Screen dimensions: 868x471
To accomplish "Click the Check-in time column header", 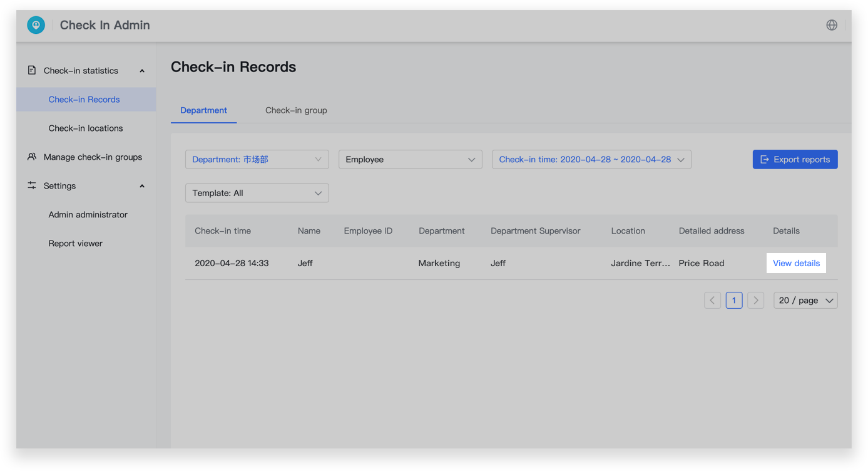I will pos(223,231).
